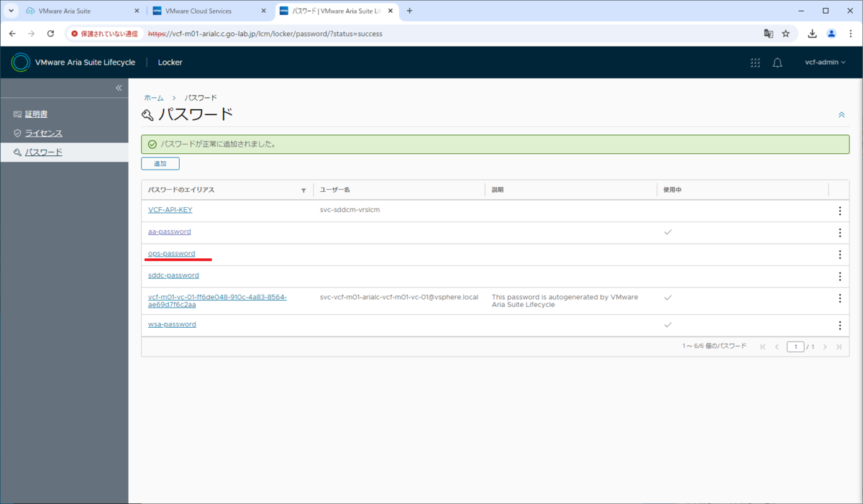The width and height of the screenshot is (863, 504).
Task: Open the Chrome three-dot menu
Action: pos(850,34)
